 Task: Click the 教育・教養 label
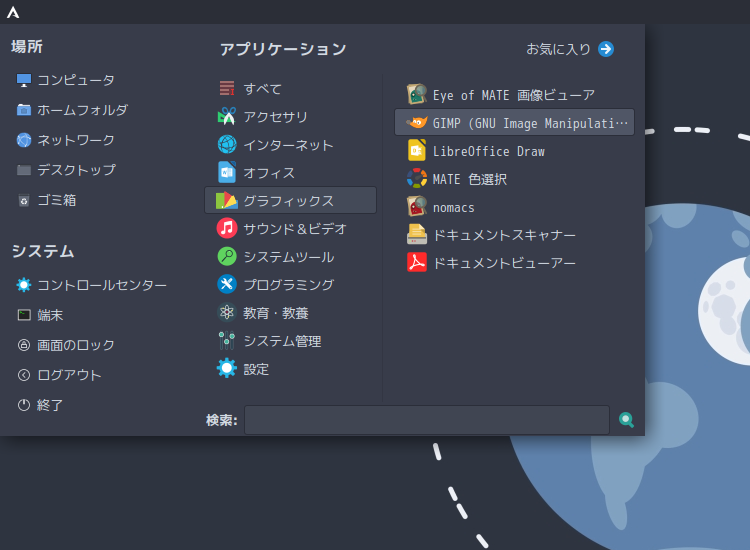pos(276,313)
